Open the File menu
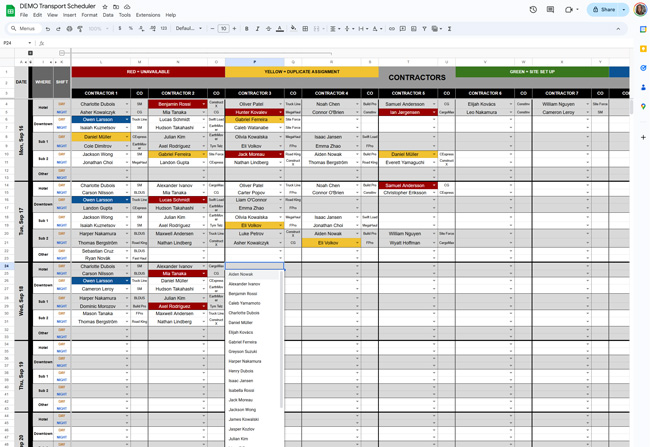 [24, 15]
